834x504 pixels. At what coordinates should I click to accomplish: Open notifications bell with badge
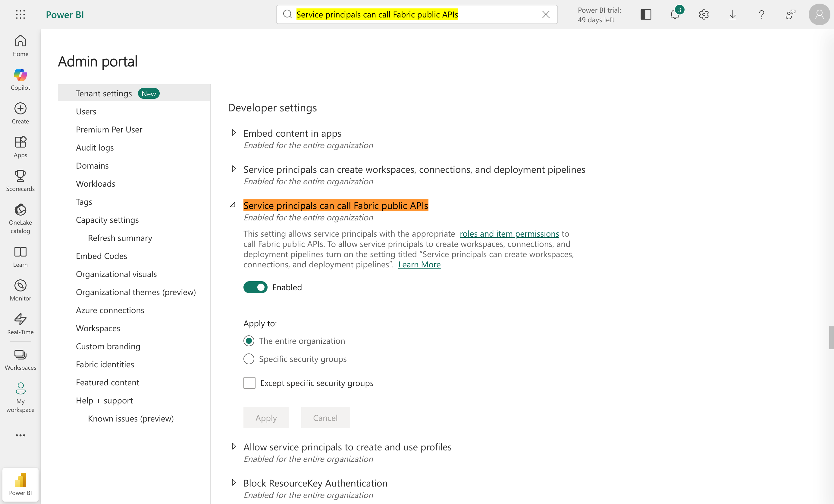[x=675, y=14]
